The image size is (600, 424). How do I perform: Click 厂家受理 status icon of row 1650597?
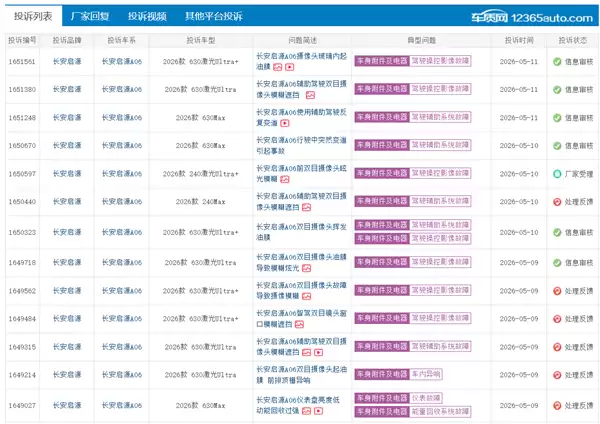pyautogui.click(x=557, y=174)
